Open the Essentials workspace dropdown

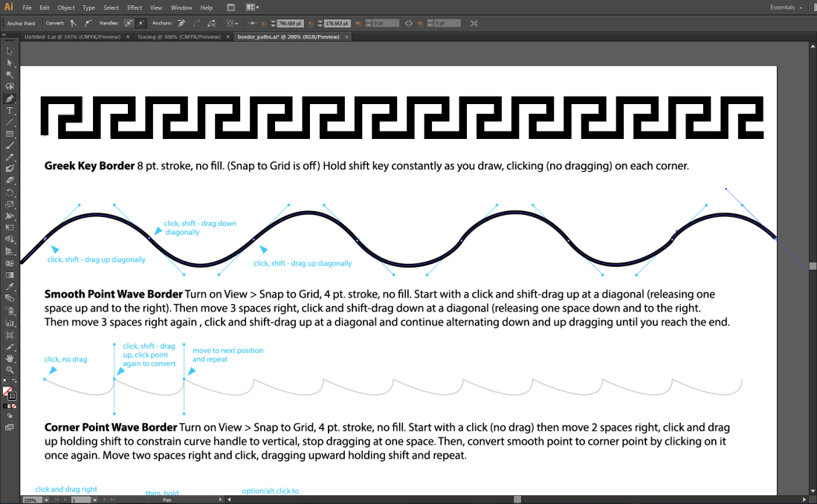(787, 7)
